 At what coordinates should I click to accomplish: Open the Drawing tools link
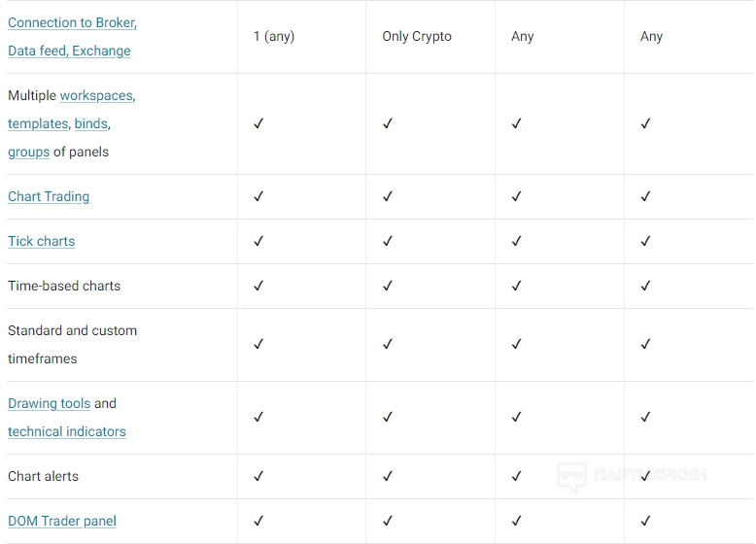(x=49, y=403)
